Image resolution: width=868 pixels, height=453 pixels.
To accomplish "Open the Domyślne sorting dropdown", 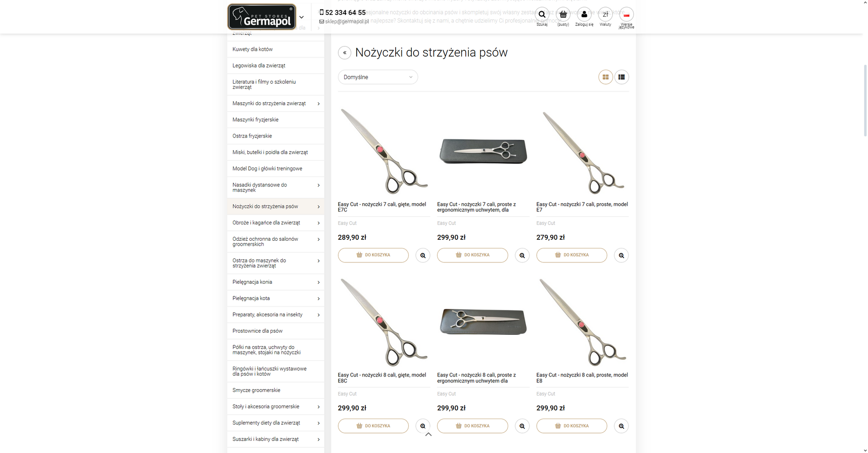I will point(378,77).
